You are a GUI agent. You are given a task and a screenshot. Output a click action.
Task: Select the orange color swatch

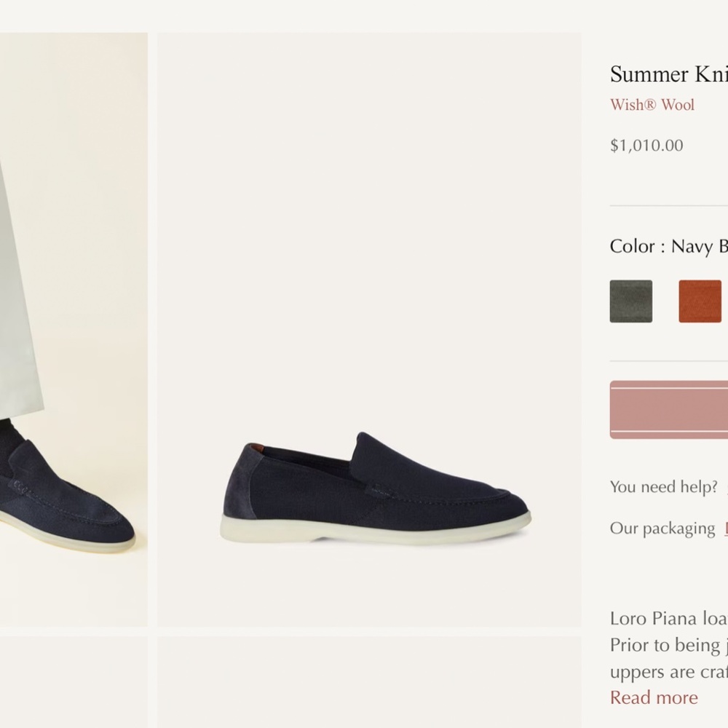[700, 301]
